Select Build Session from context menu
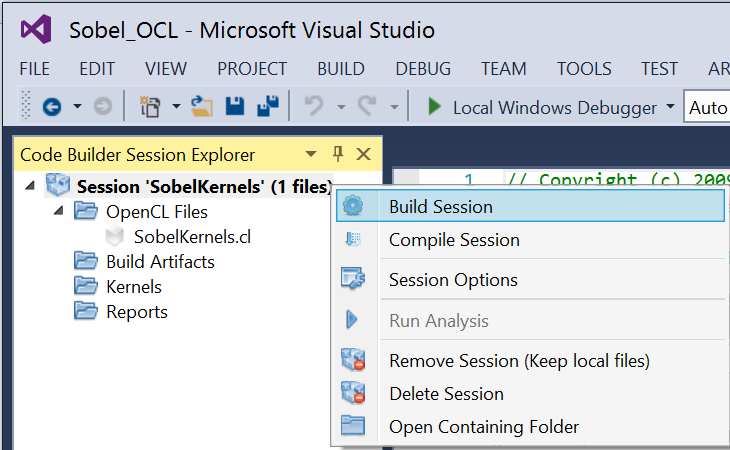730x450 pixels. click(x=440, y=207)
